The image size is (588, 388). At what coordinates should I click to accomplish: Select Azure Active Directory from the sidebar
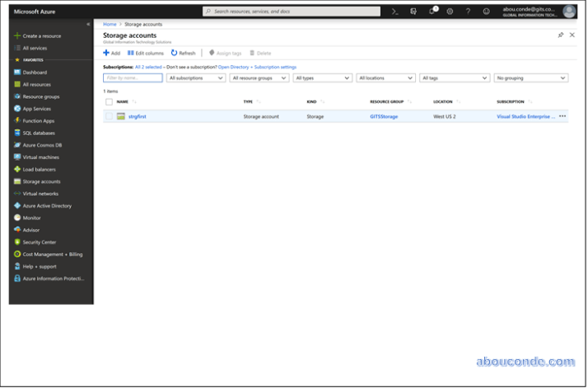point(47,205)
